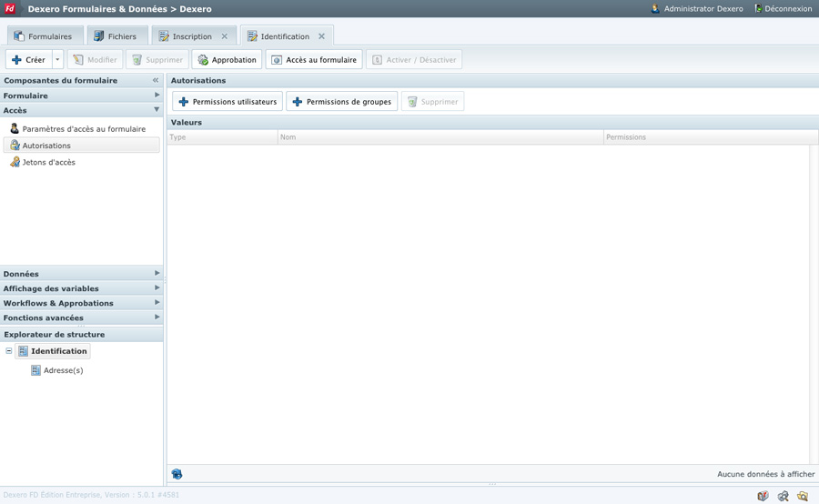Viewport: 819px width, 504px height.
Task: Sort by the Nom column header
Action: 440,137
